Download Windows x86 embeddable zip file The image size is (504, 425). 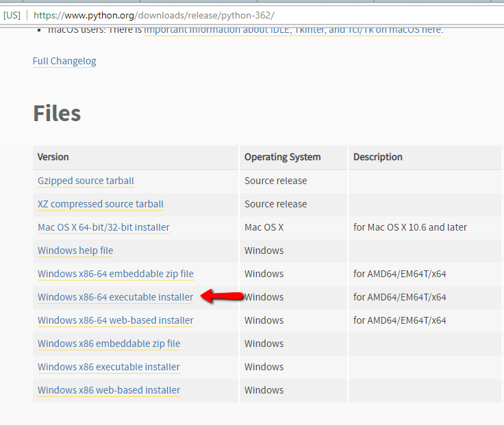click(109, 344)
